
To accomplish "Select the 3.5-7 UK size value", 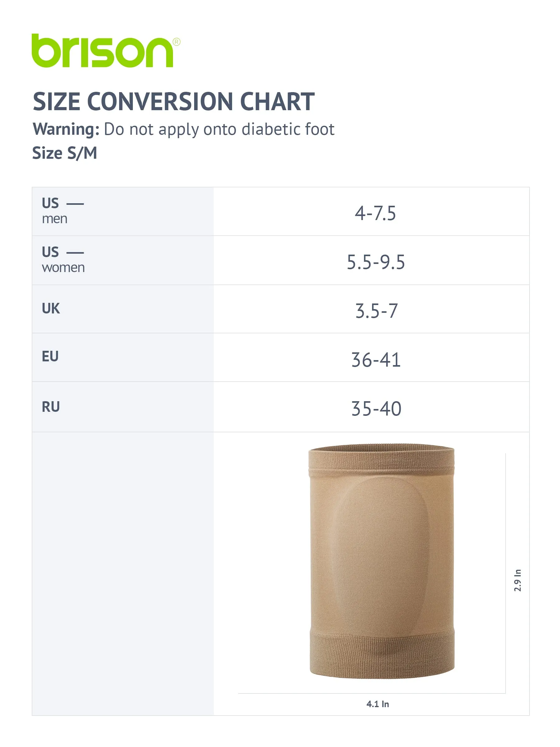I will tap(377, 311).
